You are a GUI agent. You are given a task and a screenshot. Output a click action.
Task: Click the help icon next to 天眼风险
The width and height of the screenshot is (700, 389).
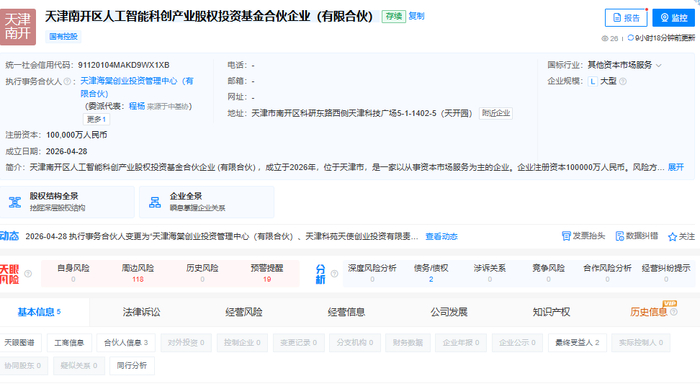point(28,274)
